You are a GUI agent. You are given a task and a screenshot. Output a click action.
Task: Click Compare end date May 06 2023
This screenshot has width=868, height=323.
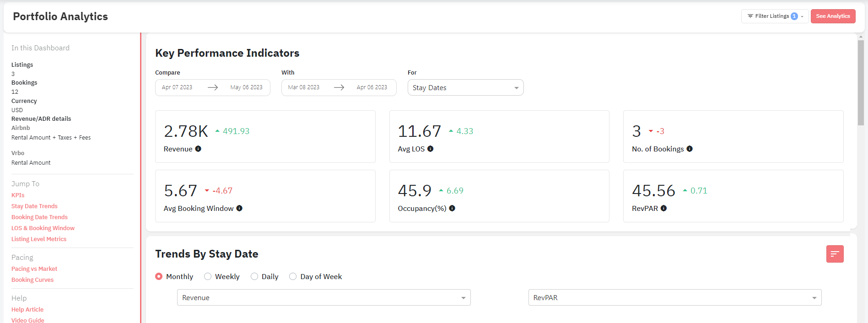coord(246,87)
